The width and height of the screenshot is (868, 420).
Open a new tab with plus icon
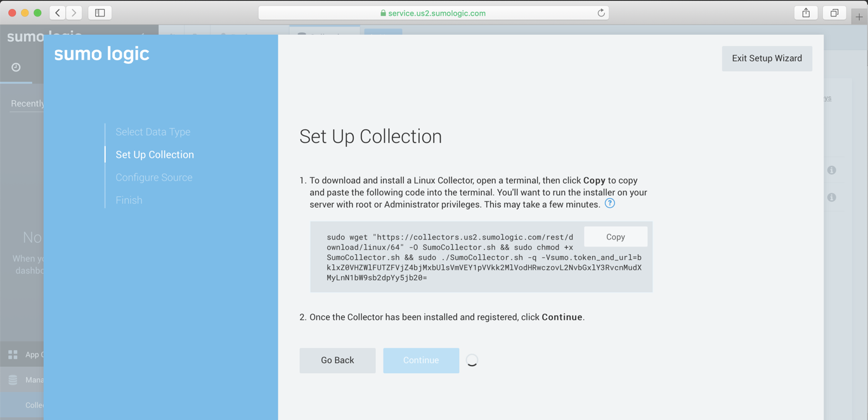pos(859,17)
